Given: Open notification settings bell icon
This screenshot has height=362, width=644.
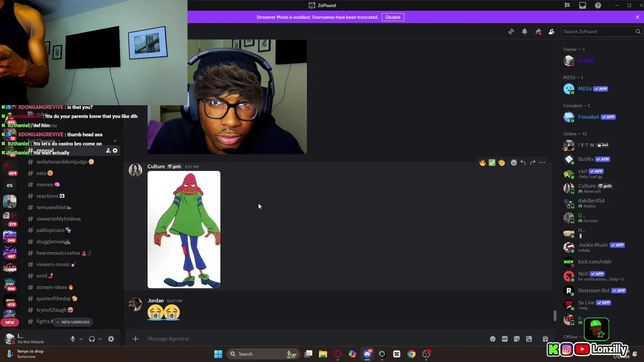Looking at the screenshot, I should pos(524,32).
